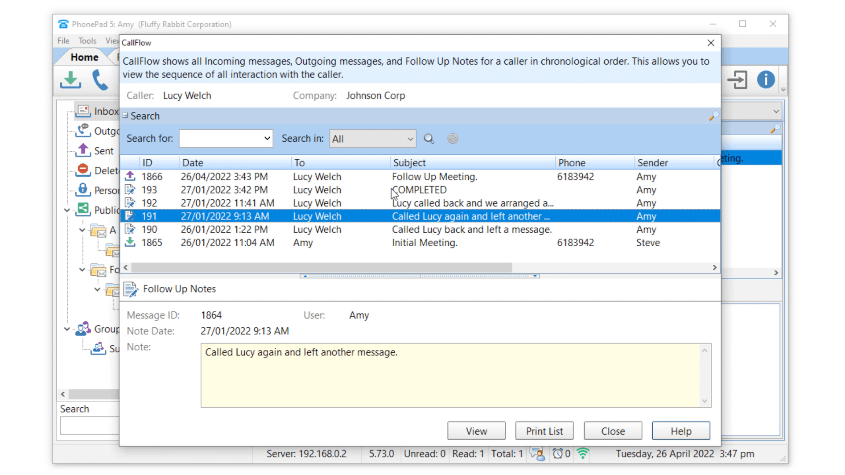Select row with subject COMPLETED
The height and width of the screenshot is (475, 845).
pyautogui.click(x=420, y=190)
